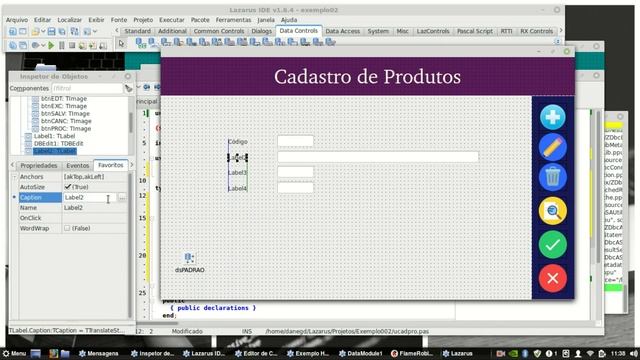Switch to the Eventos tab
Image resolution: width=640 pixels, height=360 pixels.
click(78, 165)
